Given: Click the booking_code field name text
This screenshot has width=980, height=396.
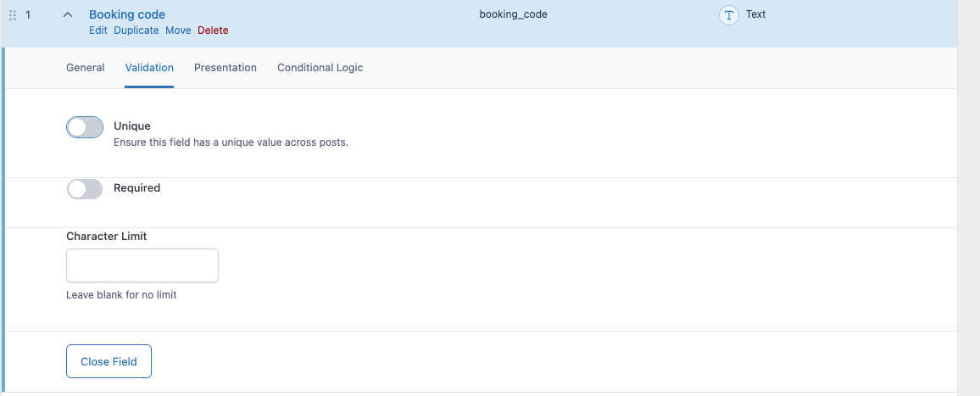Looking at the screenshot, I should (513, 14).
